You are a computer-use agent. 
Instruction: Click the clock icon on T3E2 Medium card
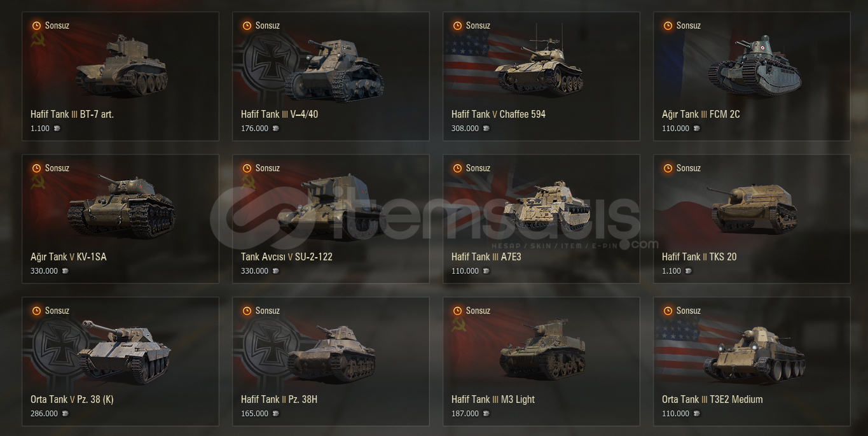point(668,311)
